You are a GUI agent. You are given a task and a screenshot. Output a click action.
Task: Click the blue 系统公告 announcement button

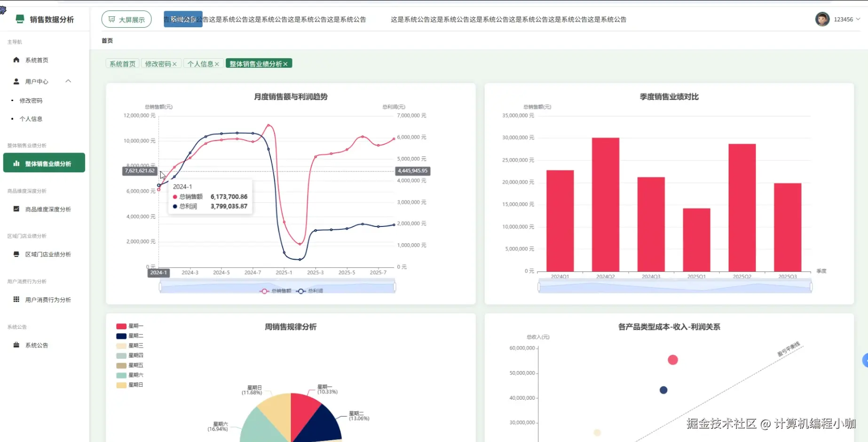click(x=183, y=19)
